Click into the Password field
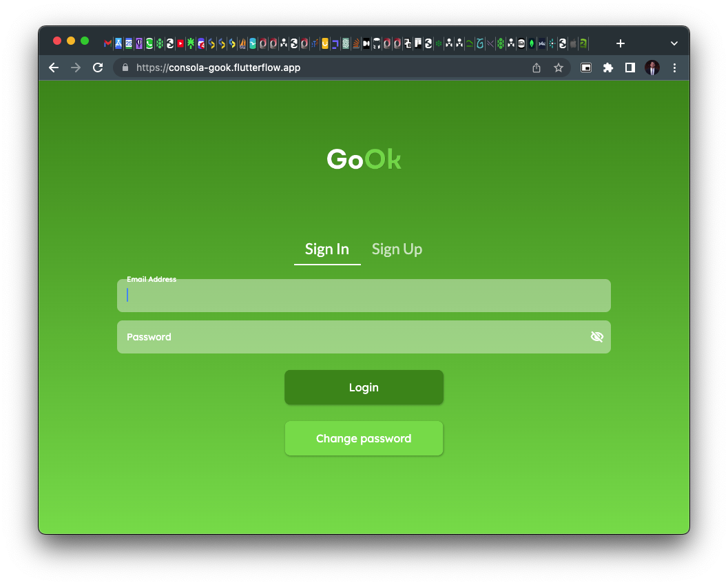This screenshot has height=585, width=728. tap(351, 337)
